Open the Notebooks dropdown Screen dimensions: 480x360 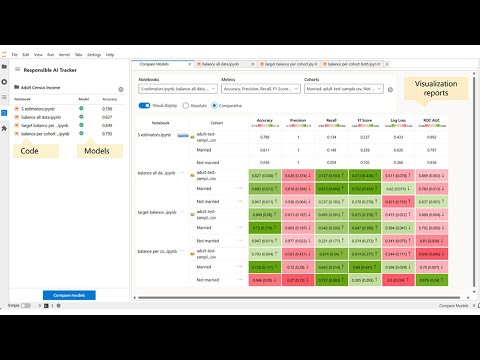click(178, 89)
